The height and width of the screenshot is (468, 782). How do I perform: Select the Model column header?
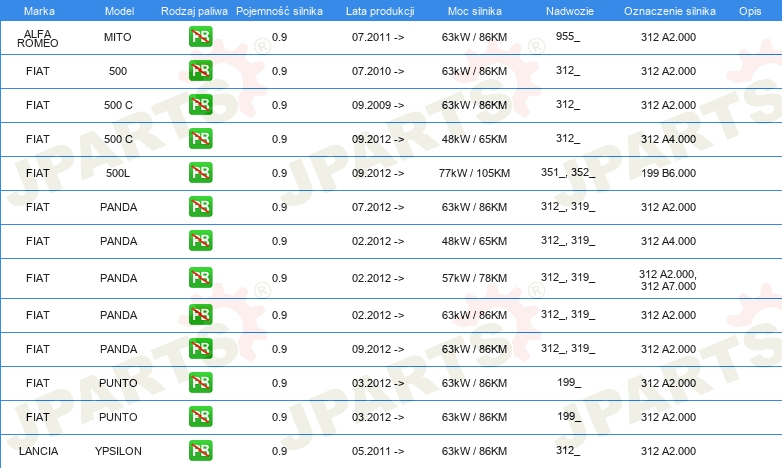pyautogui.click(x=119, y=11)
